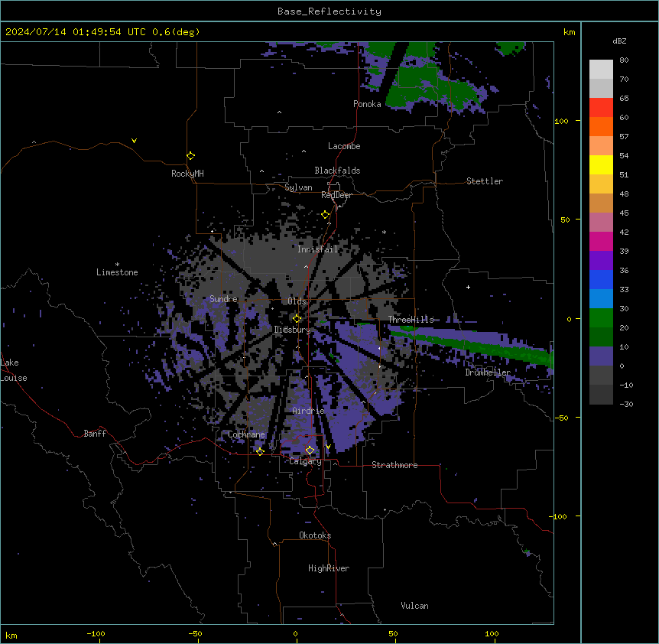Click the asterisk marker above Limestone
Screen dimensions: 659x644
pyautogui.click(x=117, y=265)
